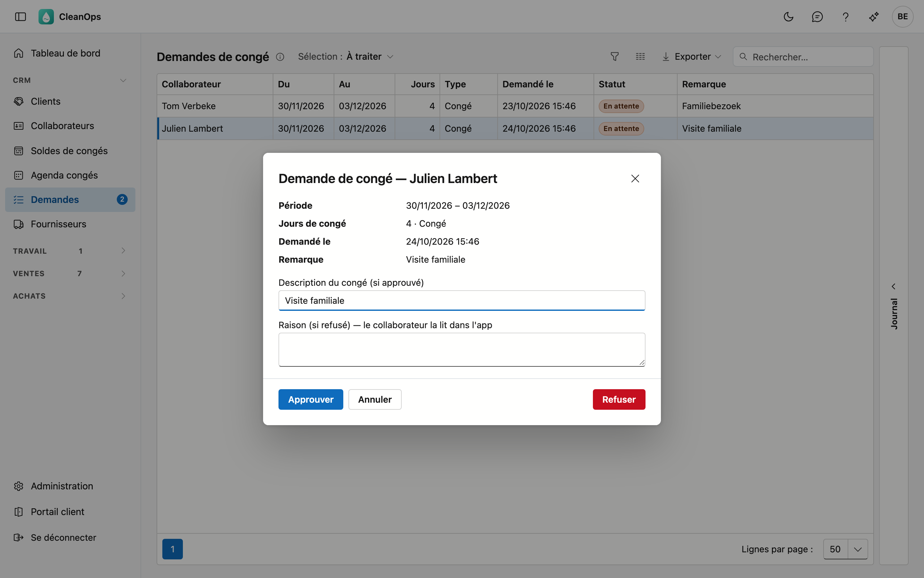
Task: Open the filter funnel icon
Action: [614, 57]
